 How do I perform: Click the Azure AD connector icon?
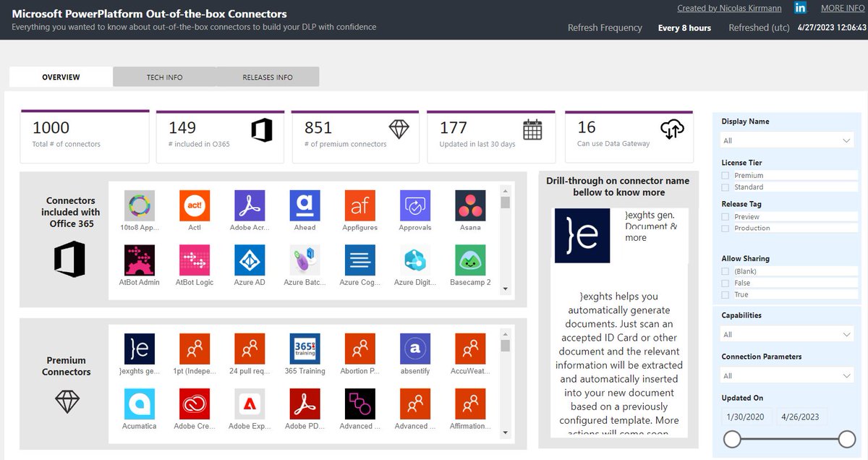pyautogui.click(x=250, y=260)
